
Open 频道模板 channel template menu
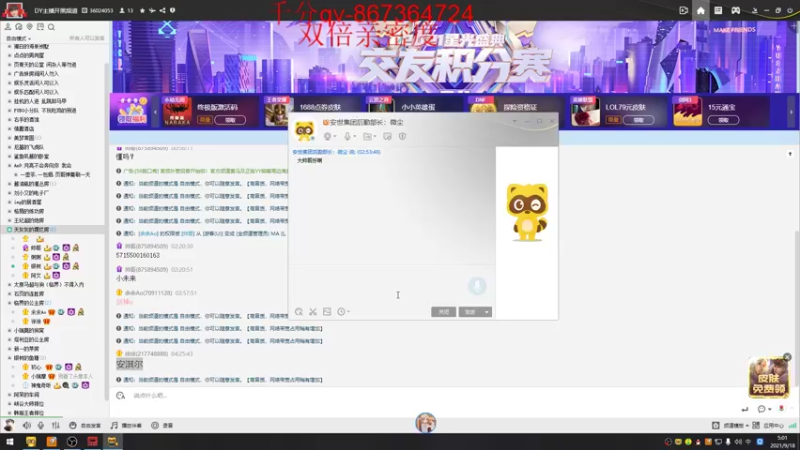pyautogui.click(x=730, y=425)
